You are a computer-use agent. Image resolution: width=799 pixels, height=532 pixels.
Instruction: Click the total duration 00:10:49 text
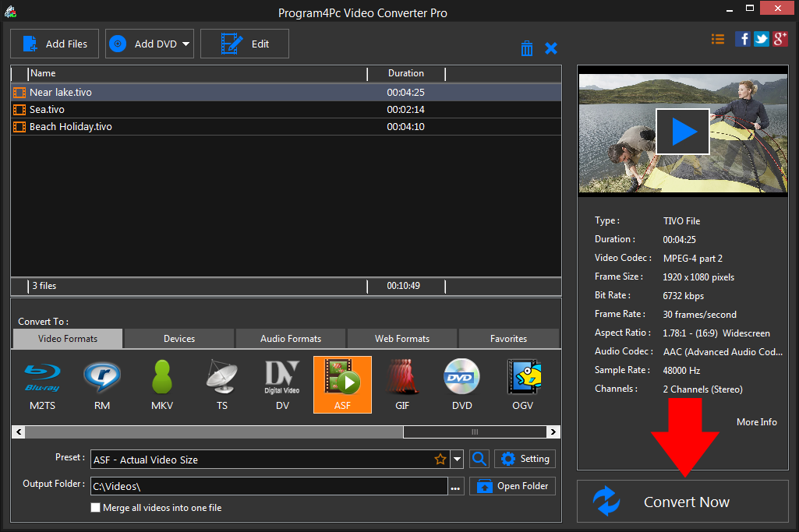[x=403, y=286]
